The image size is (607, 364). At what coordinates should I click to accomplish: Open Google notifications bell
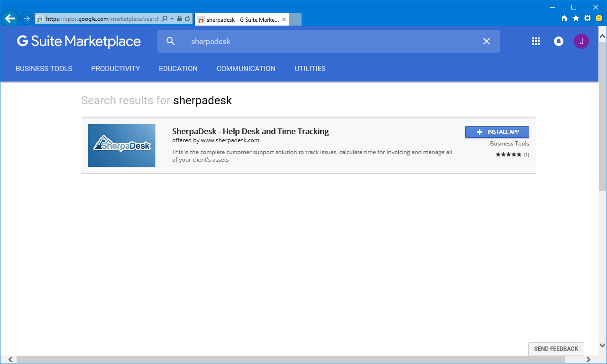tap(558, 41)
